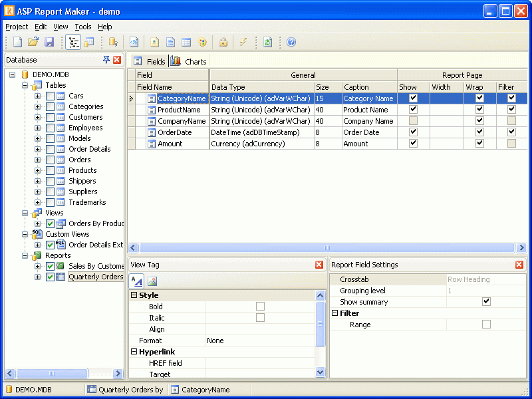Image resolution: width=532 pixels, height=399 pixels.
Task: Close the Database panel
Action: (117, 60)
